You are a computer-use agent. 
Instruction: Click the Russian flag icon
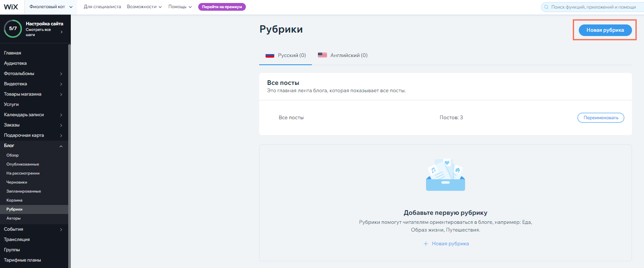[270, 55]
